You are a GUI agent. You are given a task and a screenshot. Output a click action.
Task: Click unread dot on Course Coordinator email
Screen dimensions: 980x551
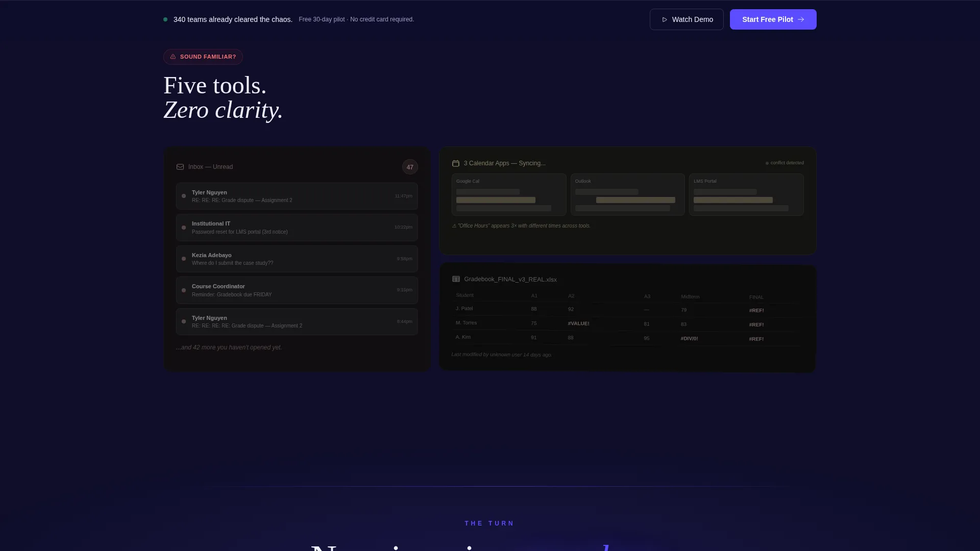[x=184, y=290]
